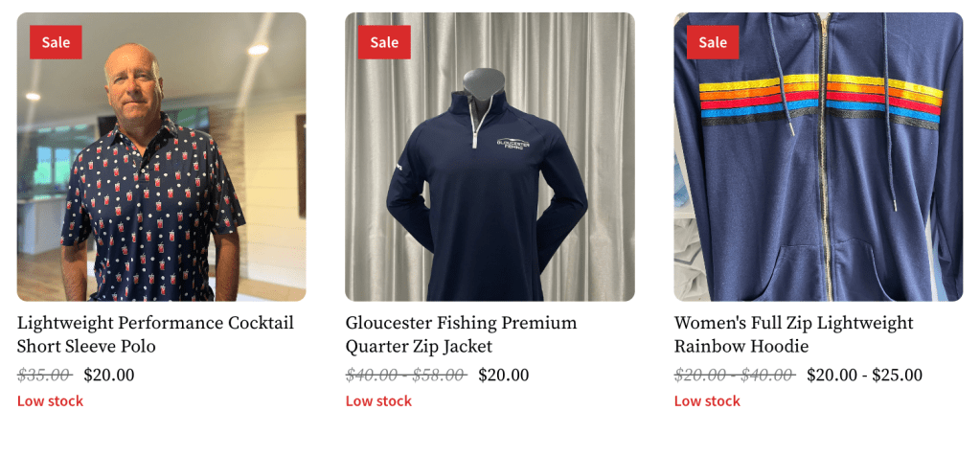This screenshot has height=456, width=980.
Task: Click the Gloucester Fishing logo on the jacket
Action: tap(513, 143)
